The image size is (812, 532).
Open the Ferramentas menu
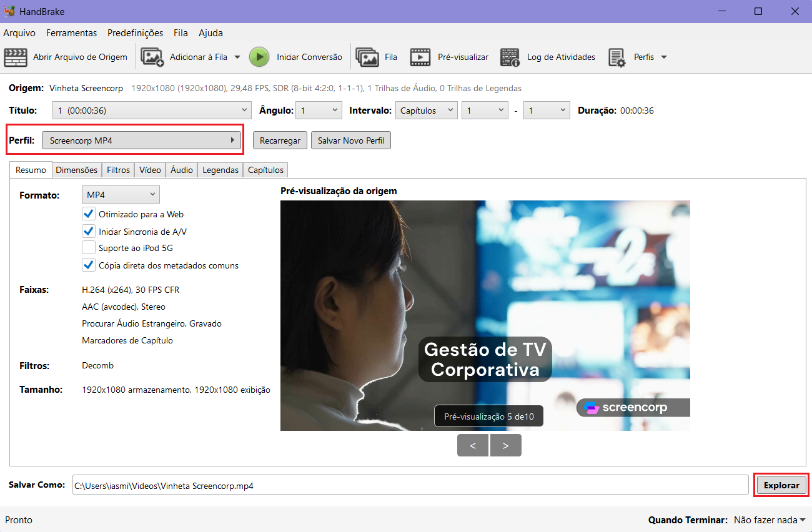point(71,33)
